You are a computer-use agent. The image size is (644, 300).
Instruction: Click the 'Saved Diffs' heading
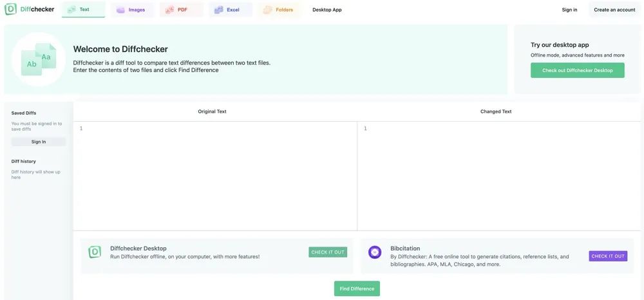click(24, 113)
